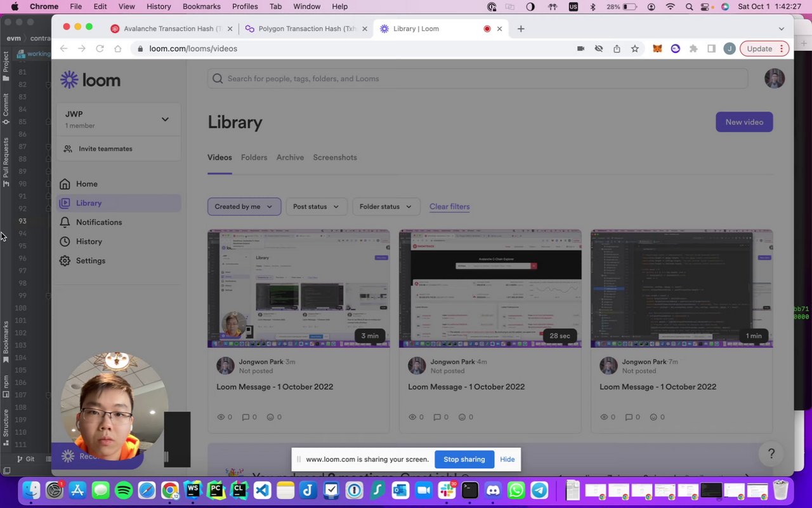Click the Wi-Fi icon in menu bar

671,6
